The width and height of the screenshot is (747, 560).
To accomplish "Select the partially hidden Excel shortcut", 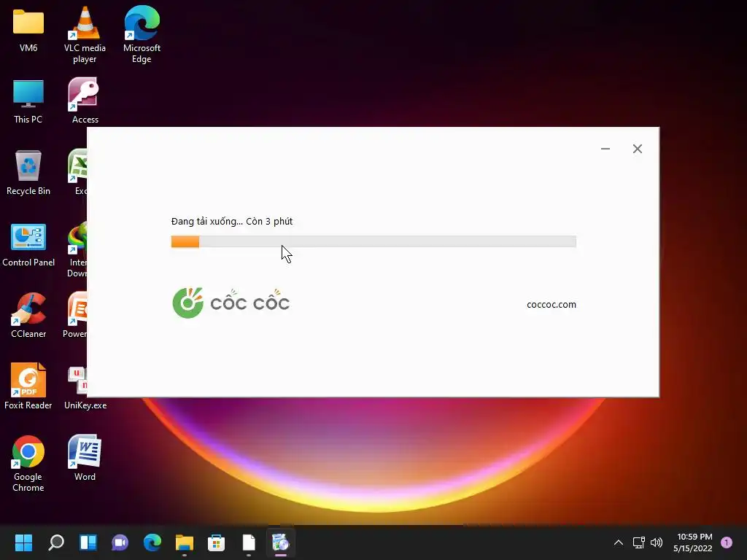I will tap(77, 172).
